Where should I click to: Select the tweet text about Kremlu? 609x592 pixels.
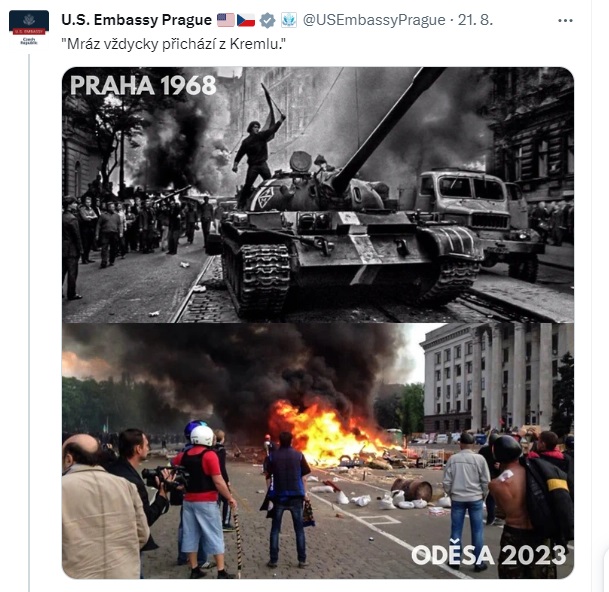[x=174, y=44]
